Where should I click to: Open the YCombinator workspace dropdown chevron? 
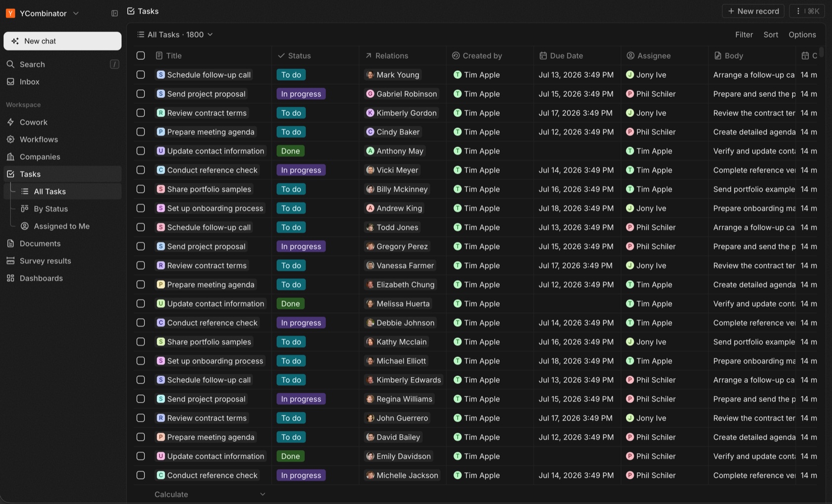coord(76,13)
